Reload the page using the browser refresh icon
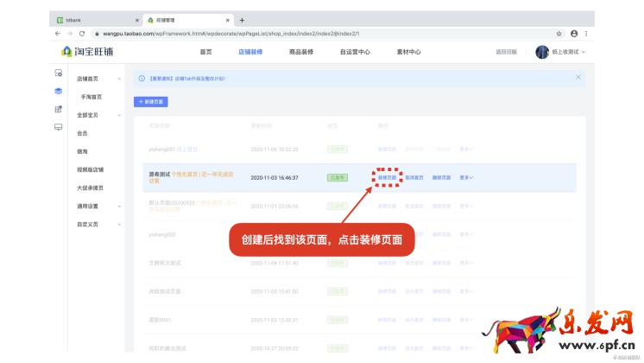Image resolution: width=644 pixels, height=363 pixels. pos(81,33)
